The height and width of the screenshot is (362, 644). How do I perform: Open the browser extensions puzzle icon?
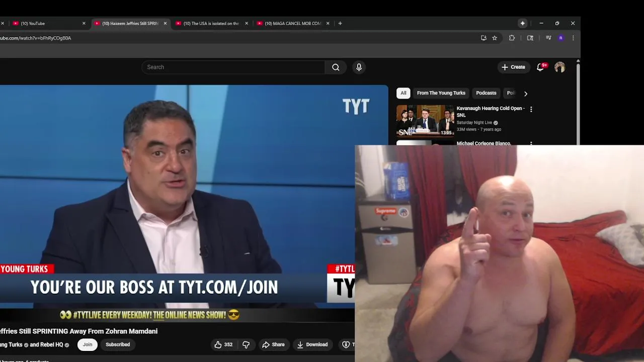pyautogui.click(x=512, y=38)
